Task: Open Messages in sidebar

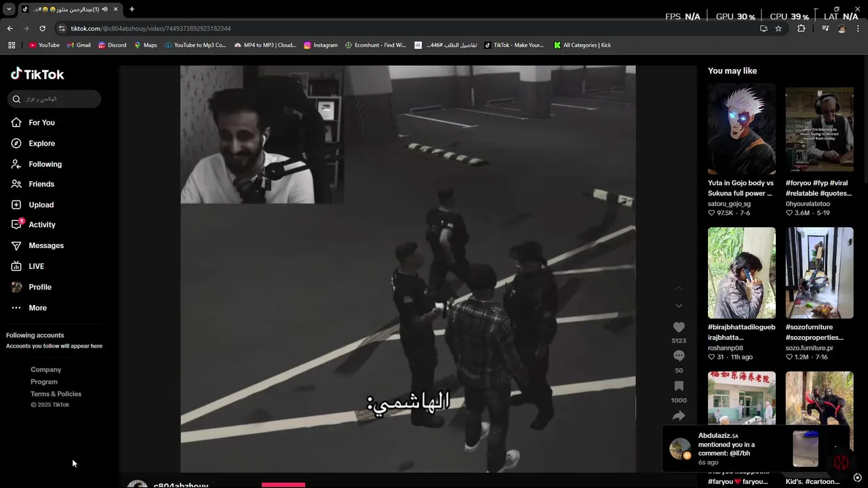Action: [37, 245]
